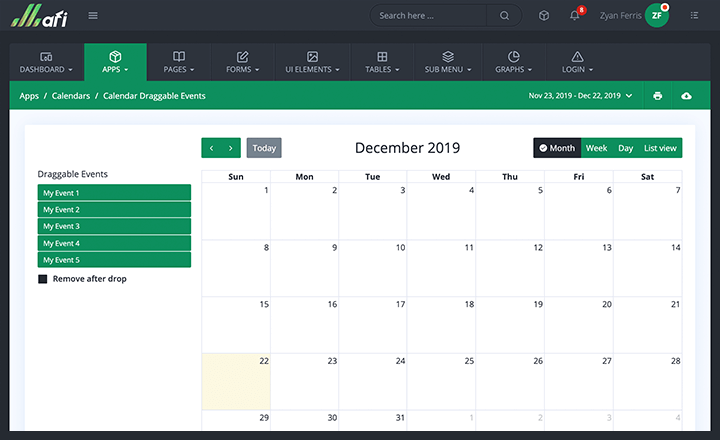Click in the search input field
Viewport: 720px width, 440px height.
point(430,15)
